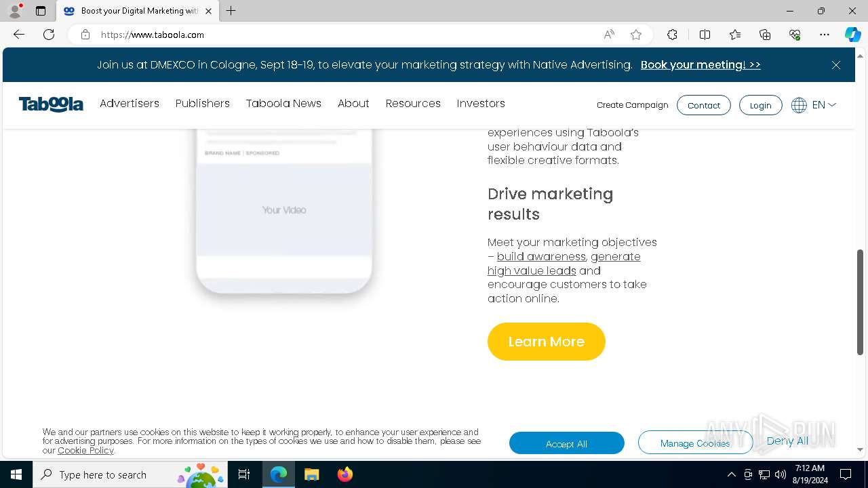Open the Cookie Policy link
This screenshot has width=868, height=488.
(85, 450)
